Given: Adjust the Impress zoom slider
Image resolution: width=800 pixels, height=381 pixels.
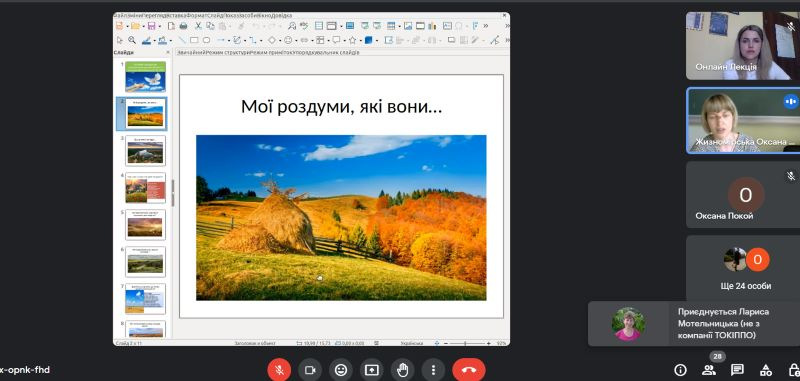Looking at the screenshot, I should click(467, 343).
